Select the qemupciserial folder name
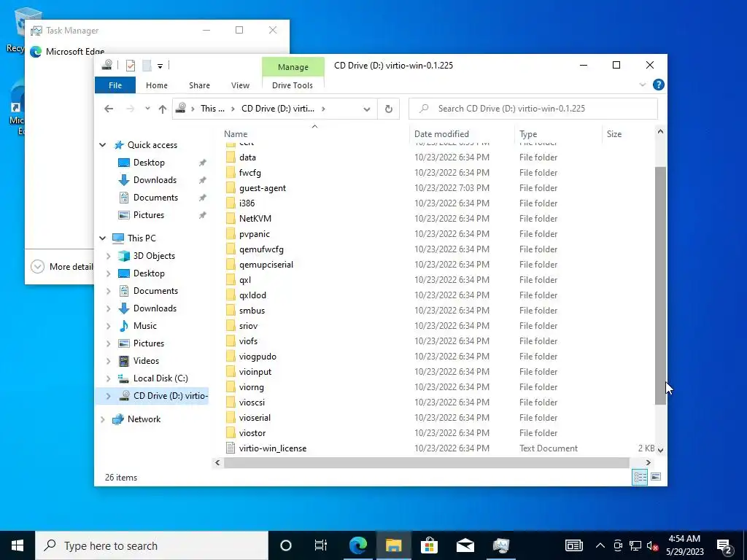Screen dimensions: 747x560 pos(266,265)
